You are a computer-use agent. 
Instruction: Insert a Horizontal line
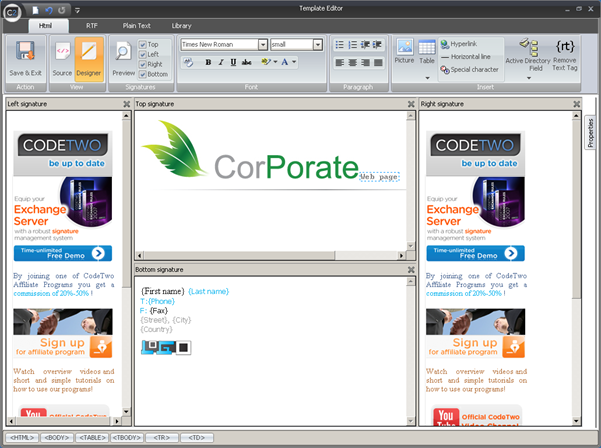coord(465,57)
